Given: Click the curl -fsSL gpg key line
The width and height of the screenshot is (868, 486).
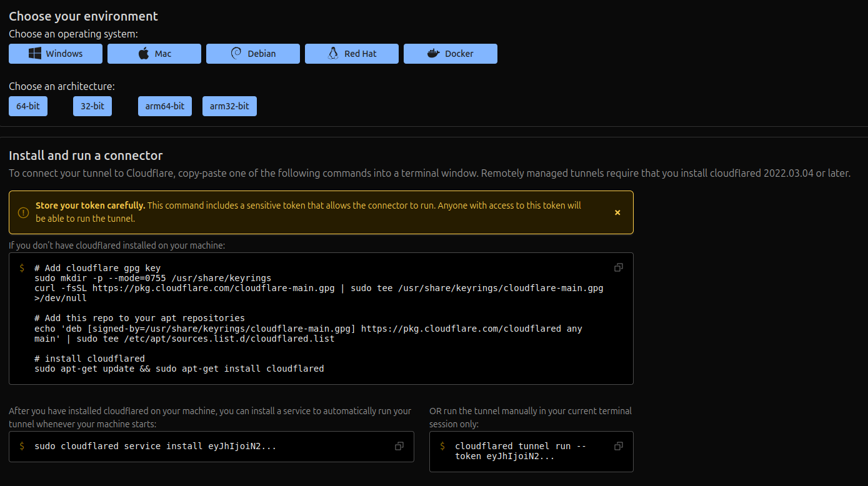Looking at the screenshot, I should click(319, 288).
